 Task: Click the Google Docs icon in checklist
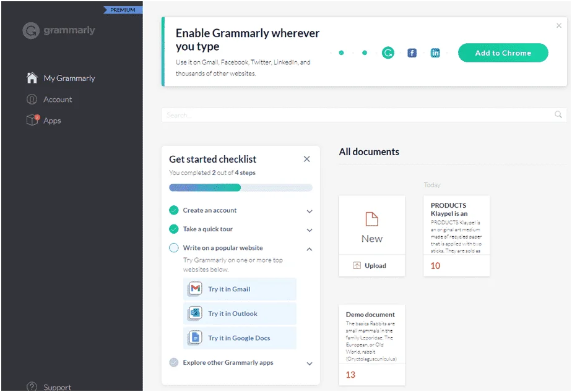point(196,338)
